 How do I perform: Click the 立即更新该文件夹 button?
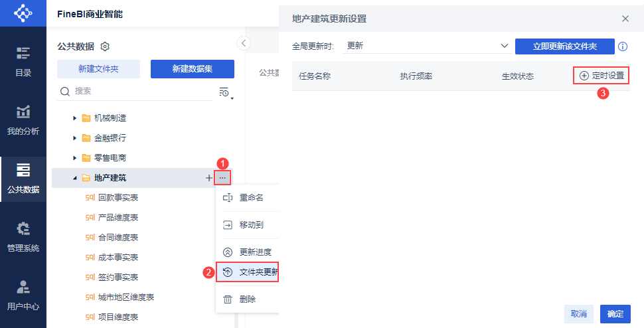pos(565,46)
